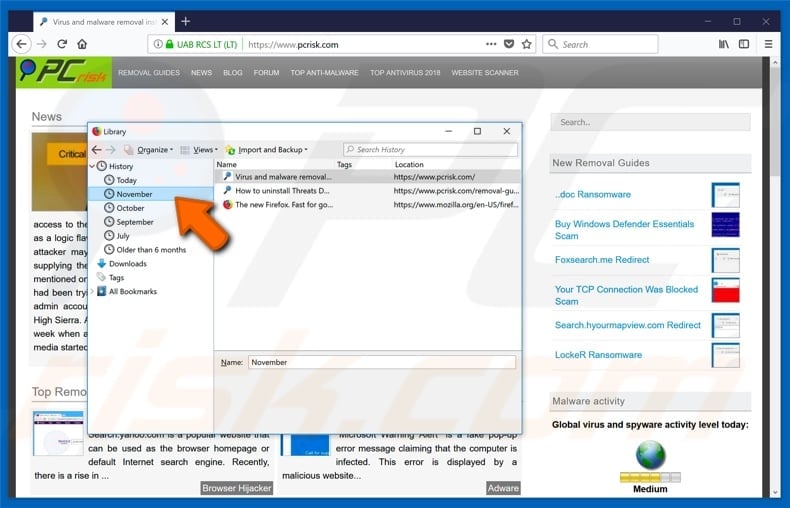
Task: Open WEBSITE SCANNER menu item
Action: [485, 73]
